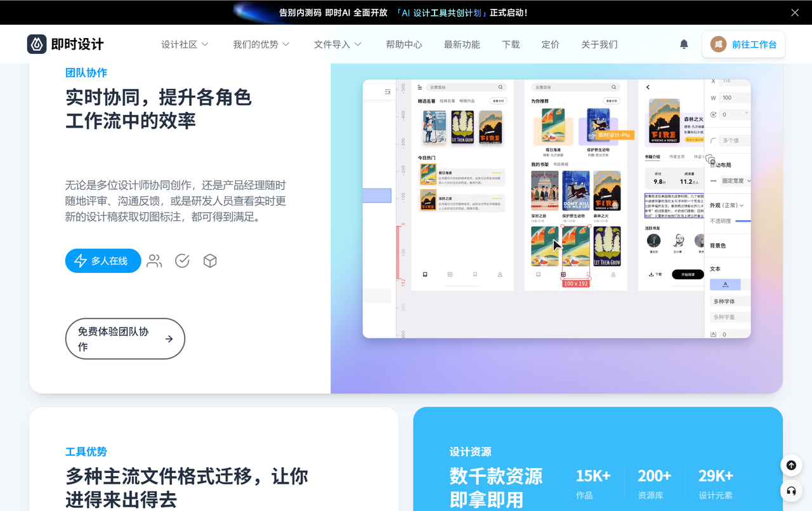
Task: Click the scroll-to-top arrow button
Action: (791, 465)
